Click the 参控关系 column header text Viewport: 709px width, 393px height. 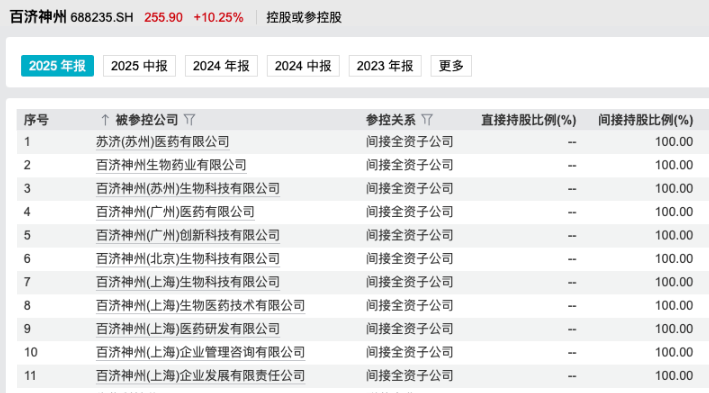391,120
